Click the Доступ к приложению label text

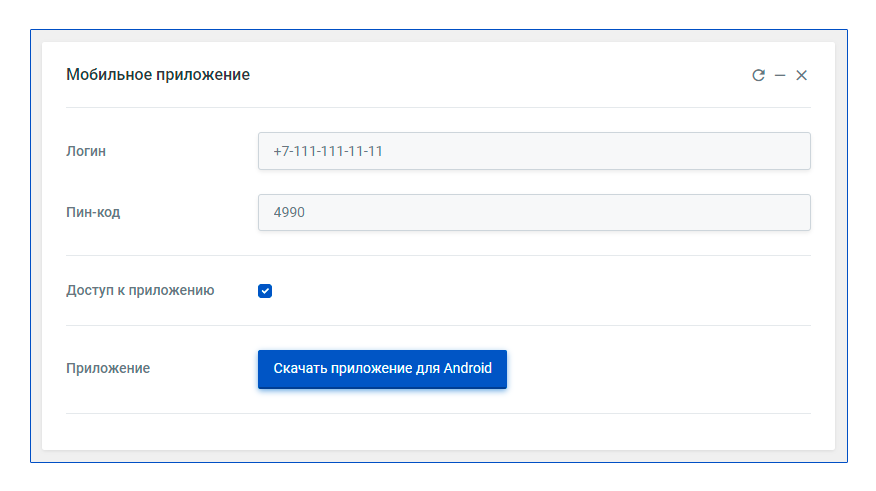140,290
